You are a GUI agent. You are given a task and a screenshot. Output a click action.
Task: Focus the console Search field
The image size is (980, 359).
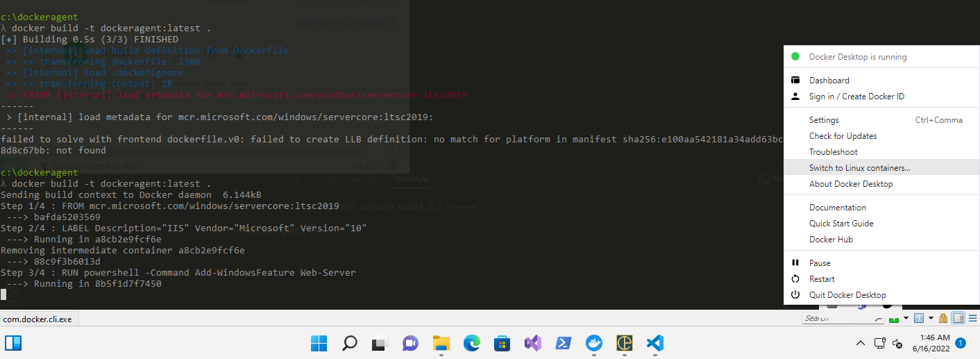pyautogui.click(x=843, y=319)
